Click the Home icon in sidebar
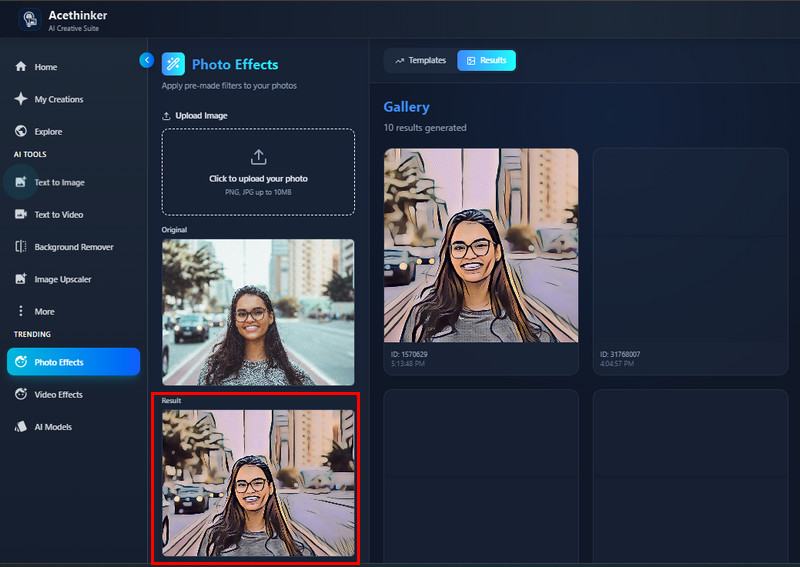Screen dimensions: 800x567 pos(20,67)
